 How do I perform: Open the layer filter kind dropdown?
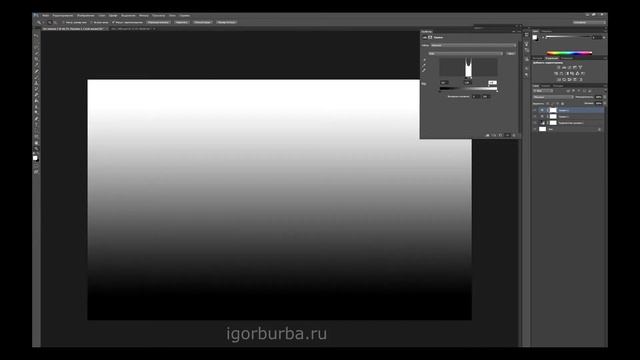[x=543, y=91]
